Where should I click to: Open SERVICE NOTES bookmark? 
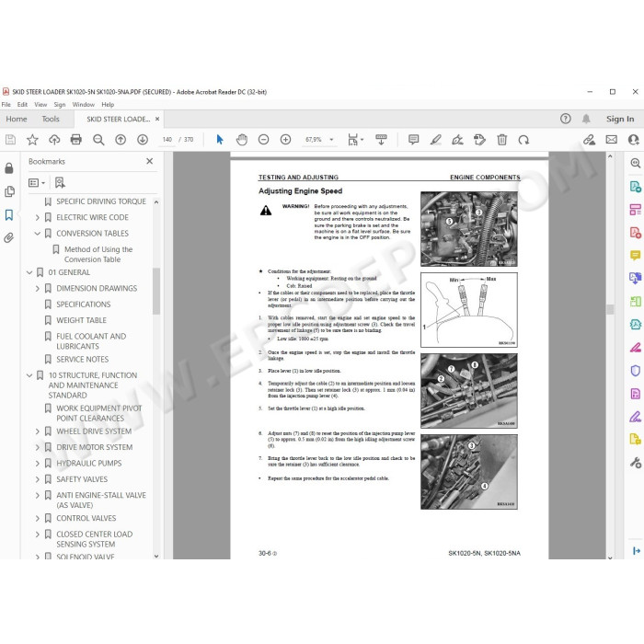[x=82, y=360]
